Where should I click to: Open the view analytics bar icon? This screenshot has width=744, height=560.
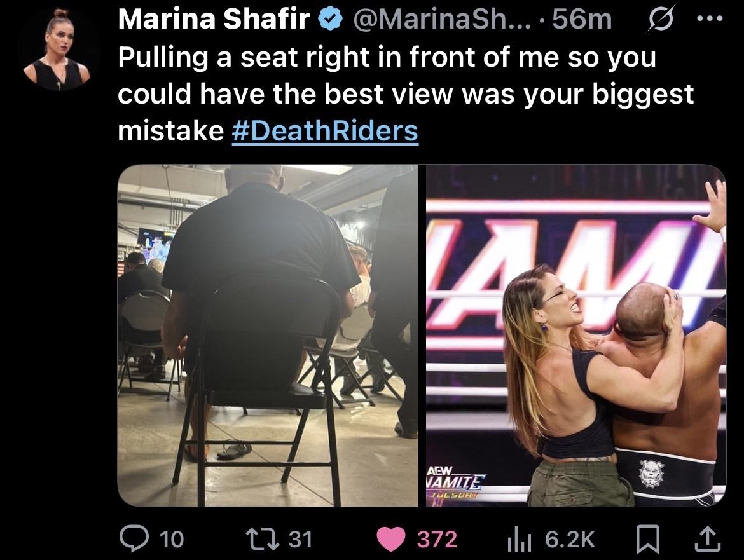pyautogui.click(x=520, y=540)
